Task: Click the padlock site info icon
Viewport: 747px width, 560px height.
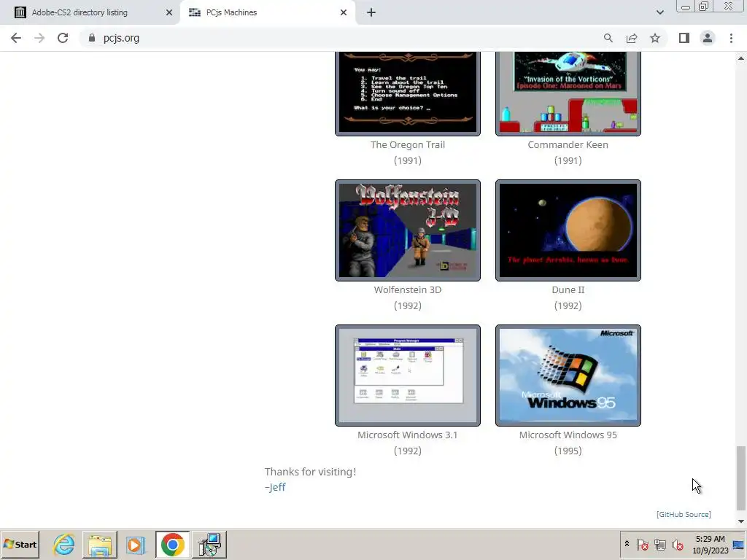Action: point(92,38)
